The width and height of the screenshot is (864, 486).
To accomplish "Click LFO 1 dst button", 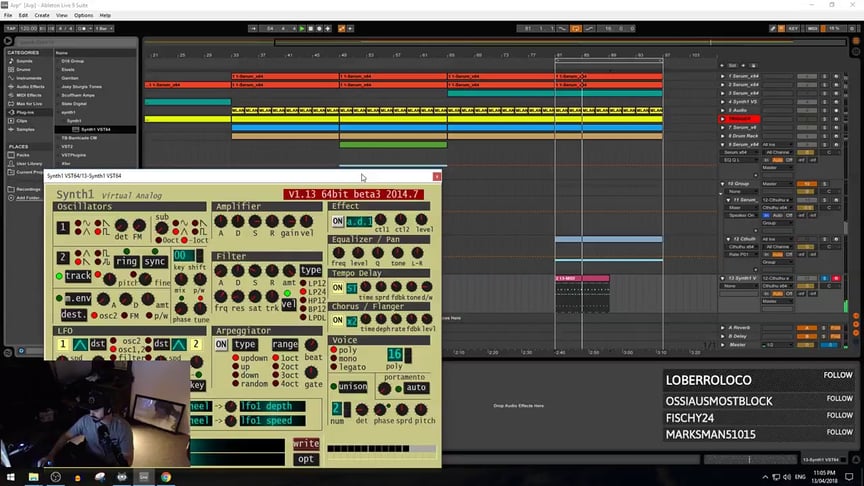I will pos(98,344).
